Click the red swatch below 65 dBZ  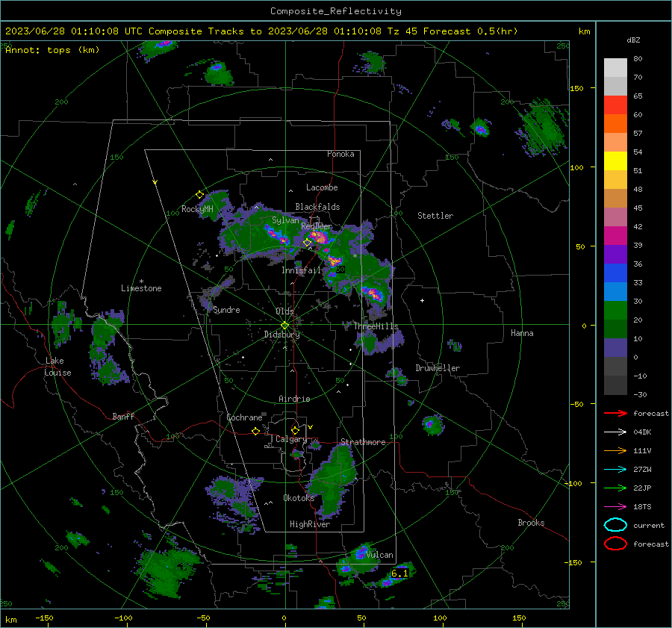(615, 105)
